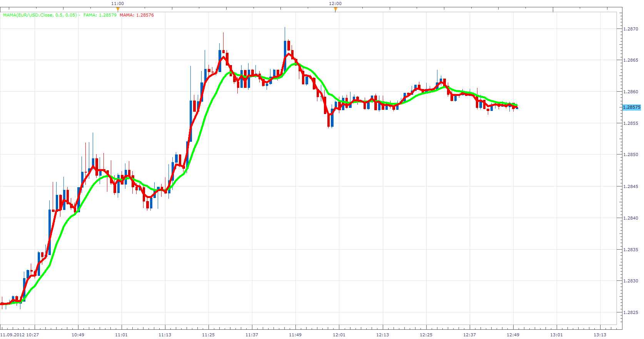Click the 11:13 time axis label
This screenshot has height=339, width=644.
[x=165, y=335]
